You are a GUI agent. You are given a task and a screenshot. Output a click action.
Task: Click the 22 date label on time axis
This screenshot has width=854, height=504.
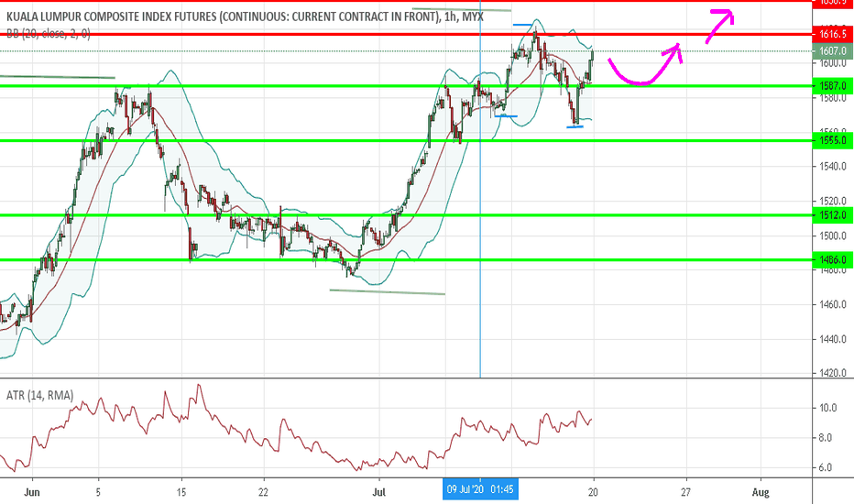(263, 492)
